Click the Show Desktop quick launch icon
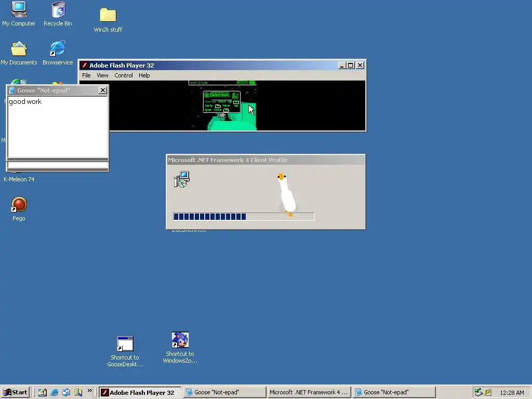 click(x=43, y=392)
